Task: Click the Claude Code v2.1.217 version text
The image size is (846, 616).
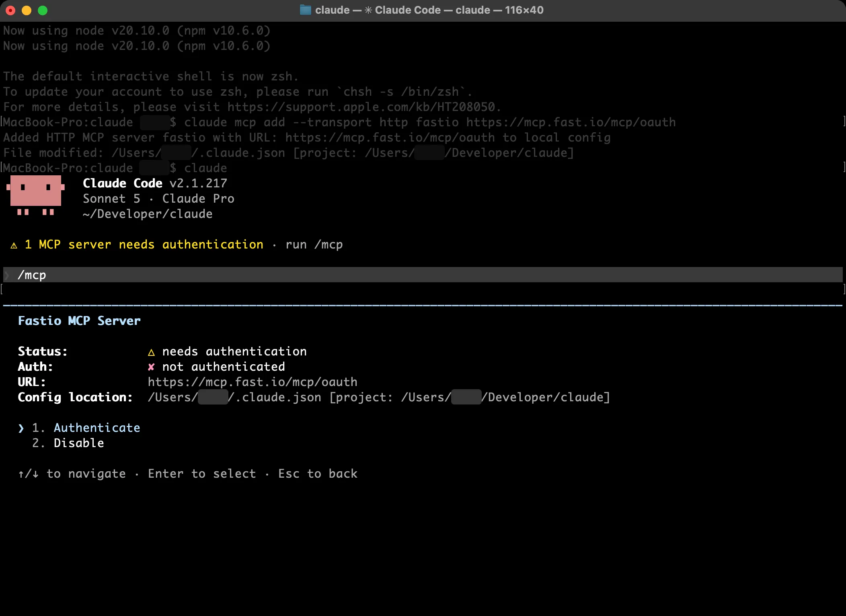Action: (155, 183)
